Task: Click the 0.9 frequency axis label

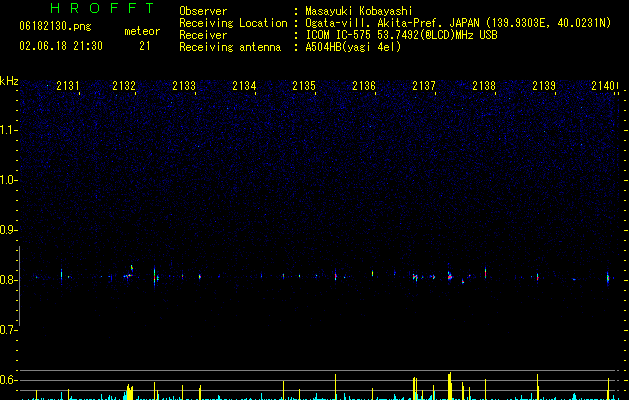Action: tap(8, 230)
